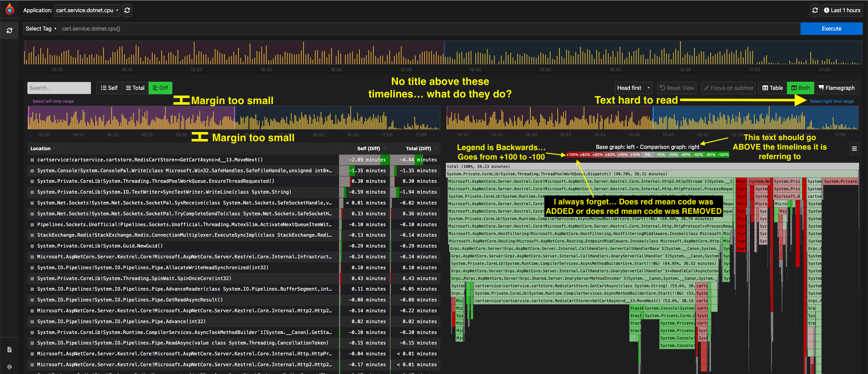Screen dimensions: 868x374
Task: Show only the Table view
Action: (x=772, y=88)
